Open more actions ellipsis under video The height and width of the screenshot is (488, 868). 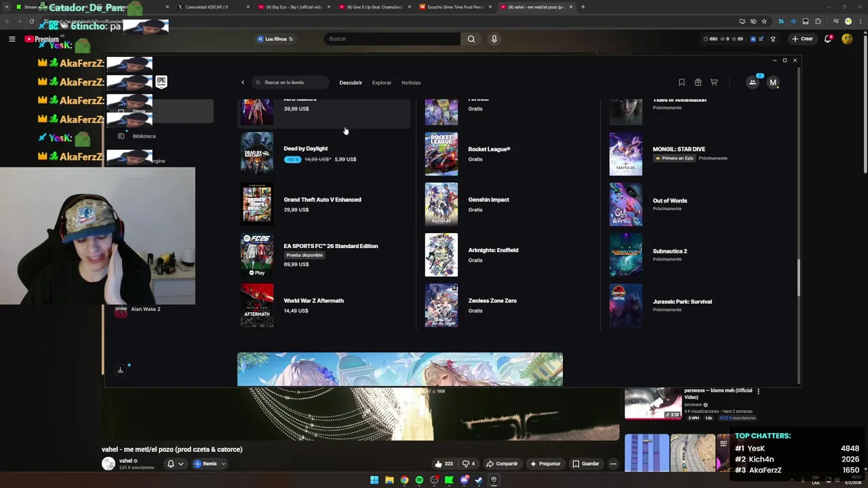coord(613,464)
